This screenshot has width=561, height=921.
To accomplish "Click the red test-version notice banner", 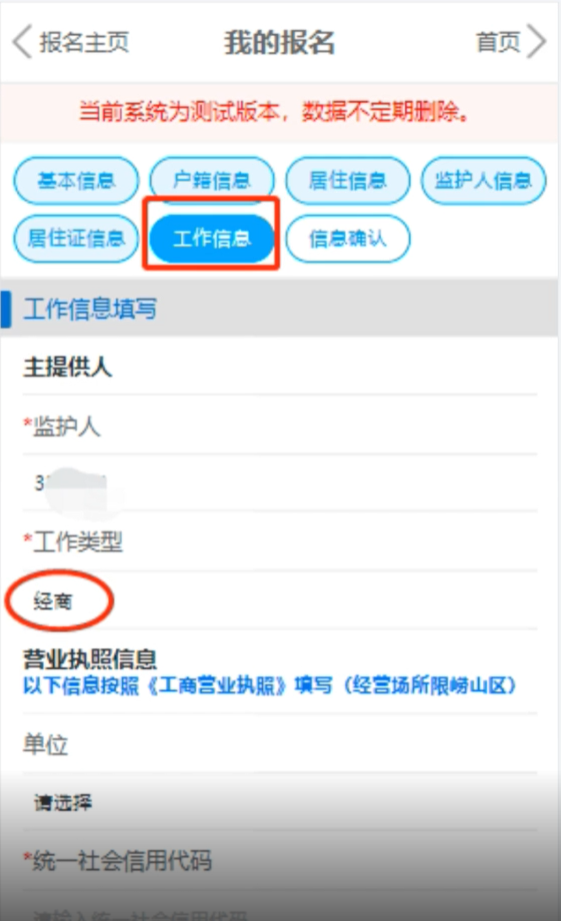I will 280,112.
